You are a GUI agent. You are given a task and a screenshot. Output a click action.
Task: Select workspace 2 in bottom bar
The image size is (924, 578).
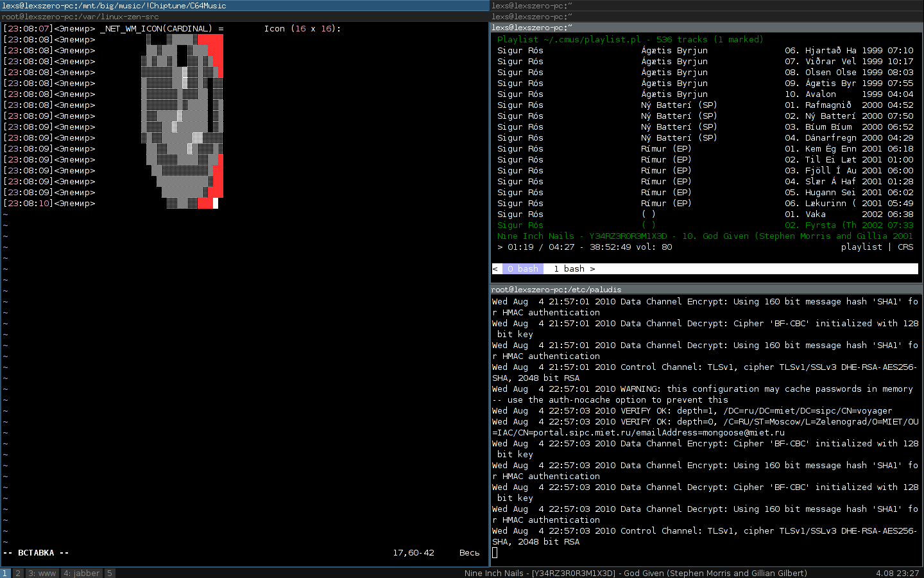[x=18, y=573]
